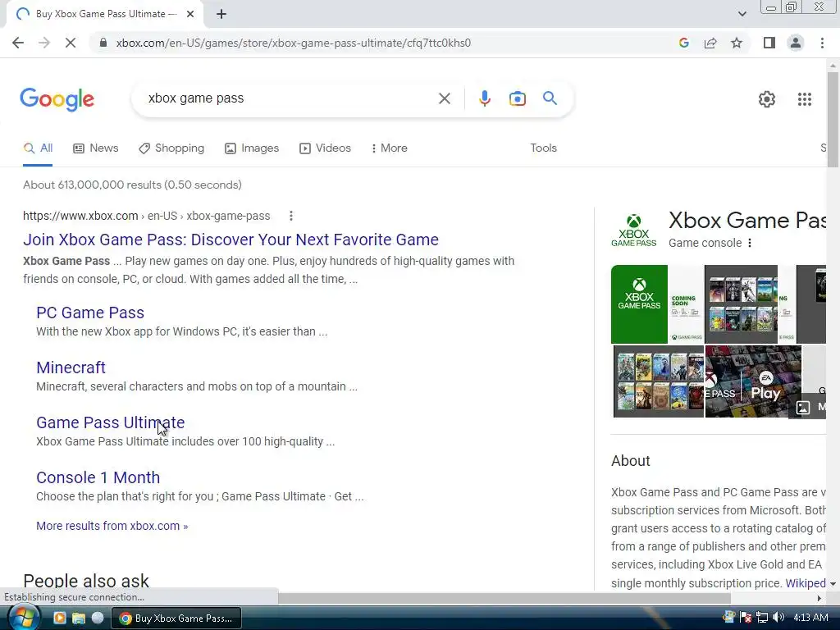
Task: Submit search with magnifying glass
Action: [x=550, y=98]
